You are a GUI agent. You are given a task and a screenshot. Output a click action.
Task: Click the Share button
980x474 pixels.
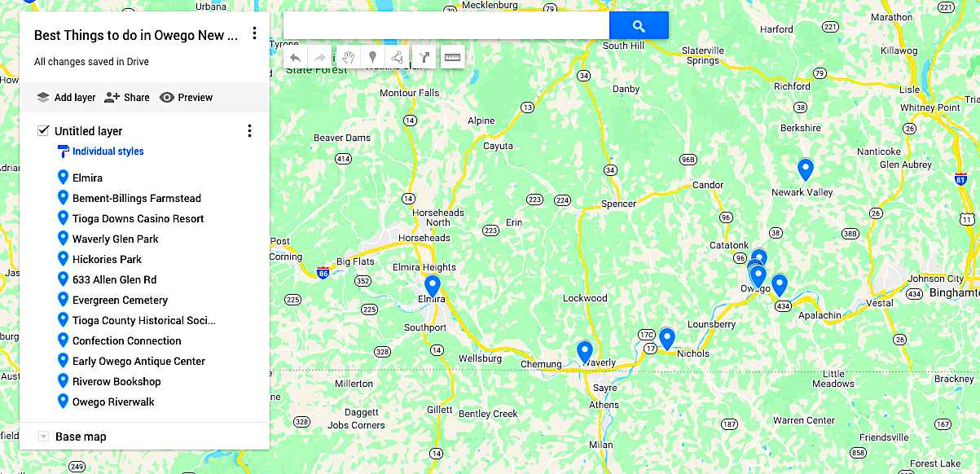[127, 97]
